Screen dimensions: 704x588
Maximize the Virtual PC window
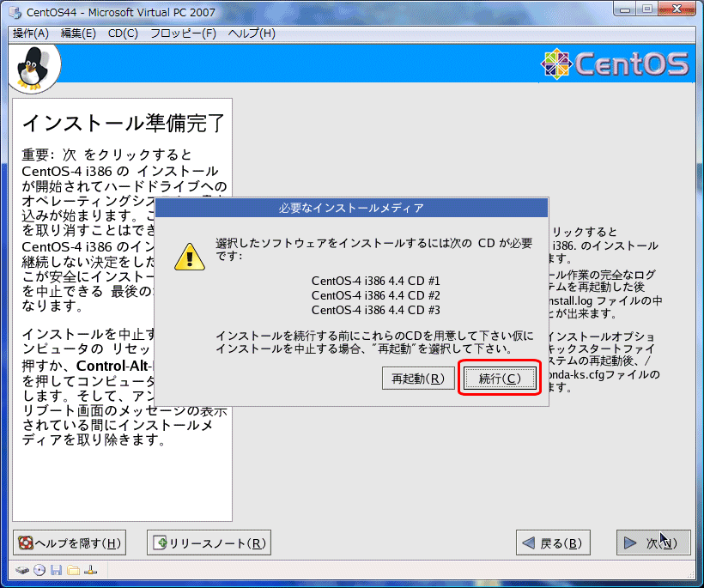[647, 9]
